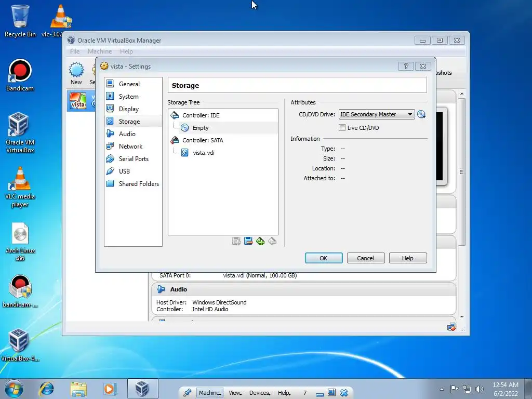Click the add controller icon

click(260, 241)
